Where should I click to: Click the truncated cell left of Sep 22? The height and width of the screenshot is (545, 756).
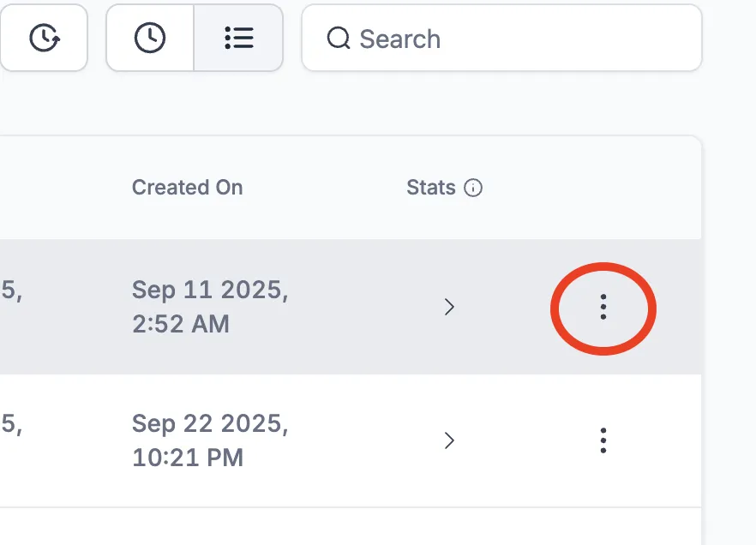point(11,425)
